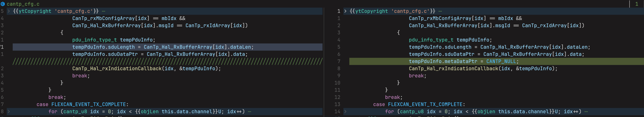Click ellipsis after ytCopyright in right pane
The width and height of the screenshot is (644, 117).
coord(440,11)
